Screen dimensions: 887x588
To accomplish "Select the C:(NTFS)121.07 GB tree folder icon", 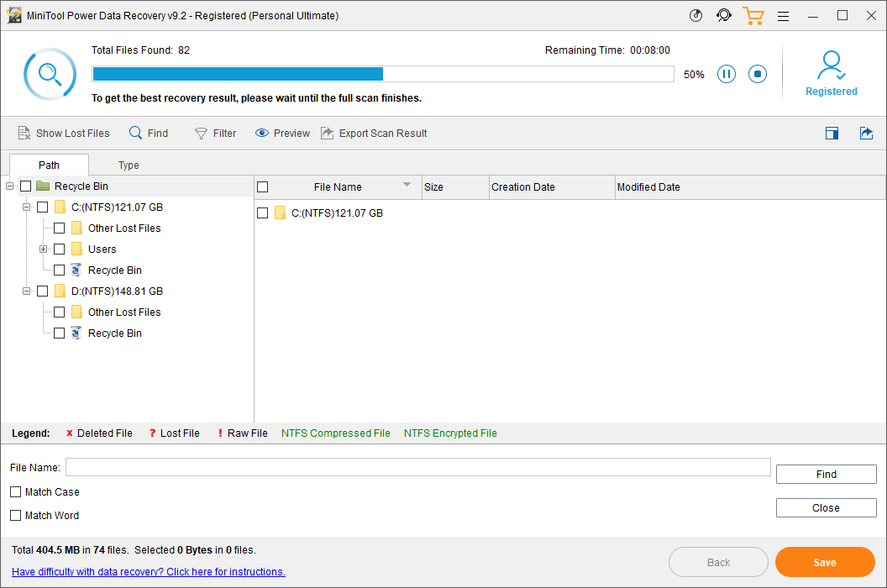I will point(60,207).
